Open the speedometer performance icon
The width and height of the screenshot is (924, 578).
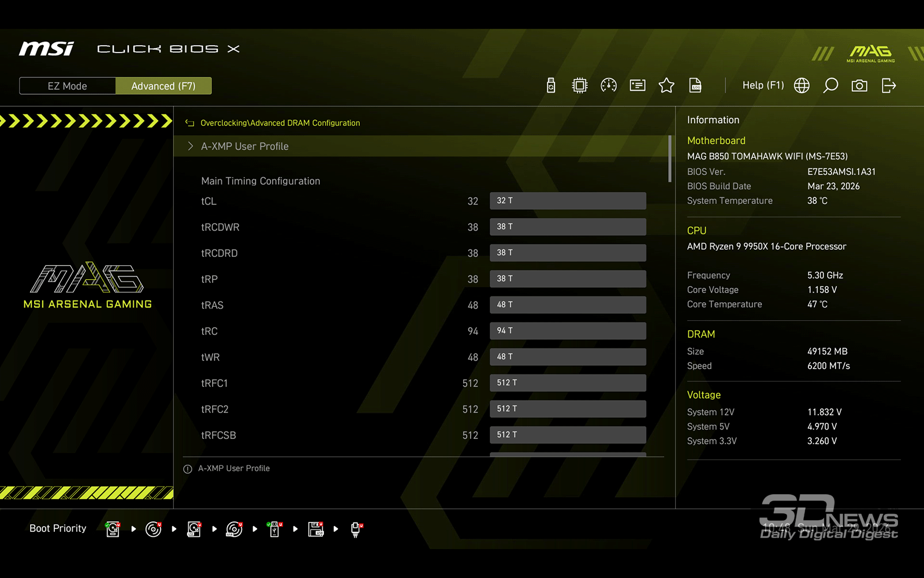608,86
